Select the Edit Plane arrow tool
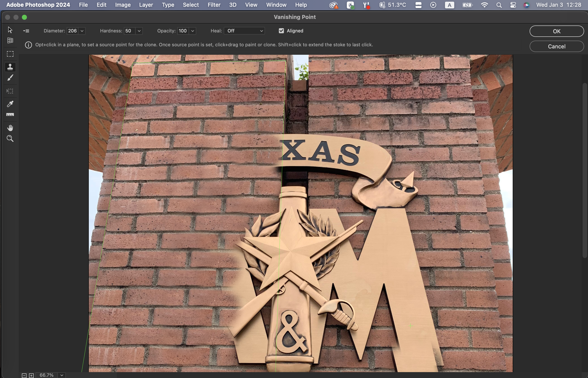588x378 pixels. point(10,30)
